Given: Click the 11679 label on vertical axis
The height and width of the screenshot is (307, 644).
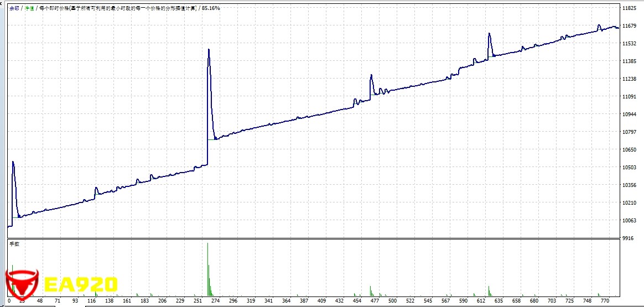Looking at the screenshot, I should click(629, 26).
